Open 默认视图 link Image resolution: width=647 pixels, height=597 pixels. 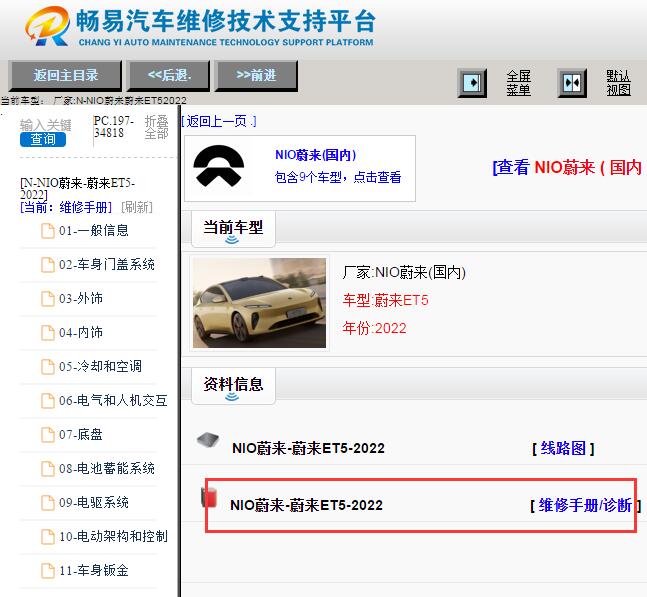coord(618,83)
